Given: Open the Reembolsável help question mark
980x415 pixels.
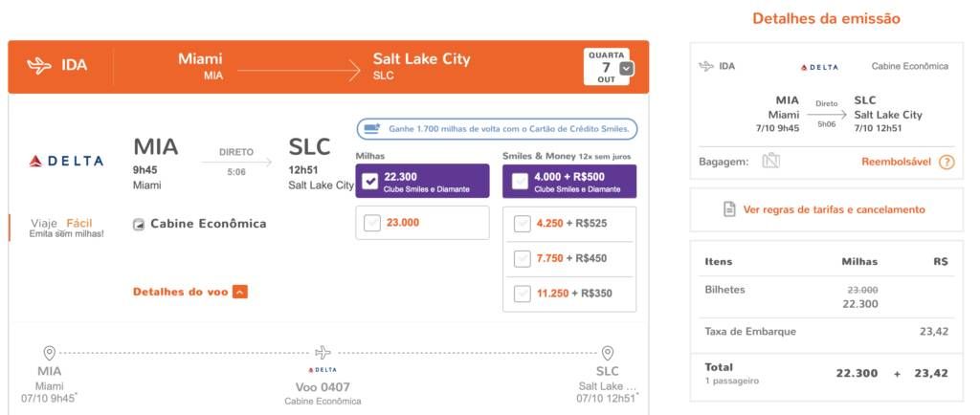Looking at the screenshot, I should click(947, 163).
